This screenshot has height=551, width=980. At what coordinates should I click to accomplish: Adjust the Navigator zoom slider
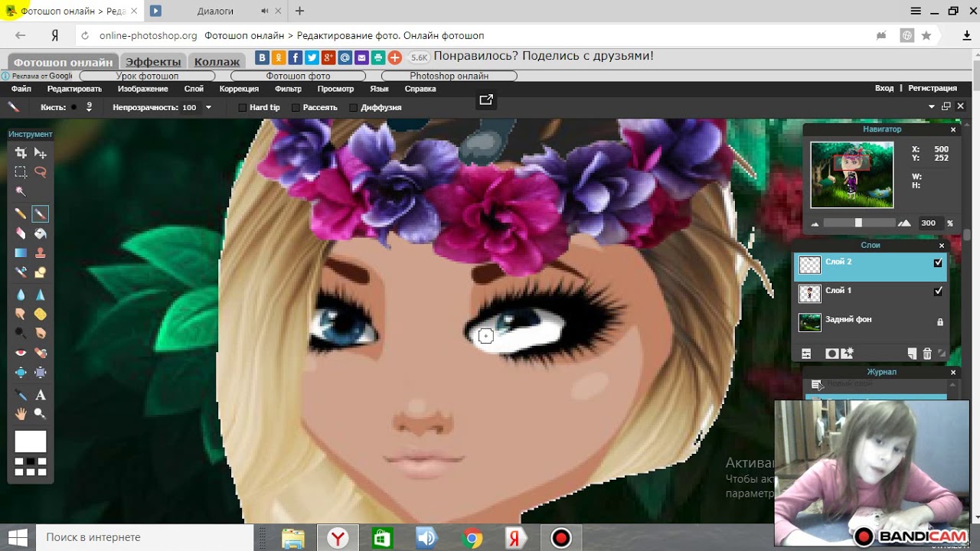[858, 223]
